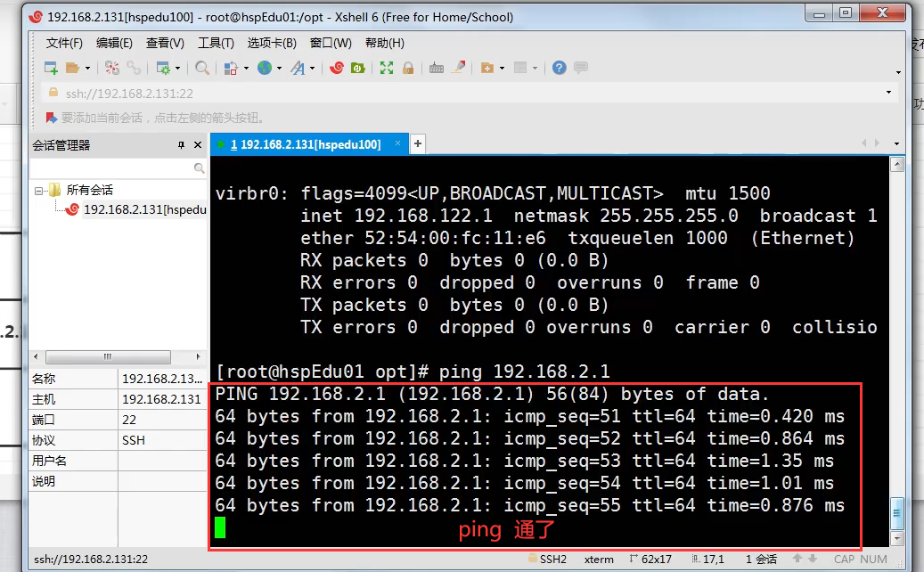Viewport: 924px width, 572px height.
Task: Expand the Encoding globe dropdown arrow
Action: [x=279, y=69]
